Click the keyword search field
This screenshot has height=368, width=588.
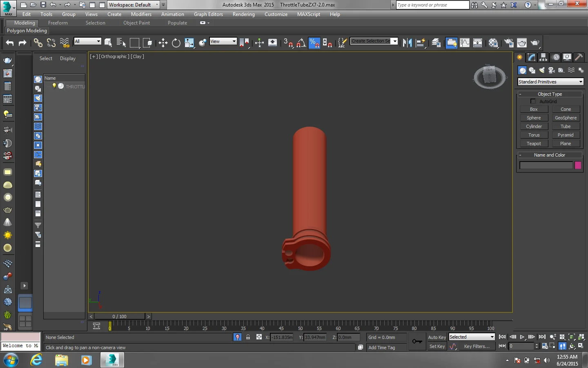(432, 5)
